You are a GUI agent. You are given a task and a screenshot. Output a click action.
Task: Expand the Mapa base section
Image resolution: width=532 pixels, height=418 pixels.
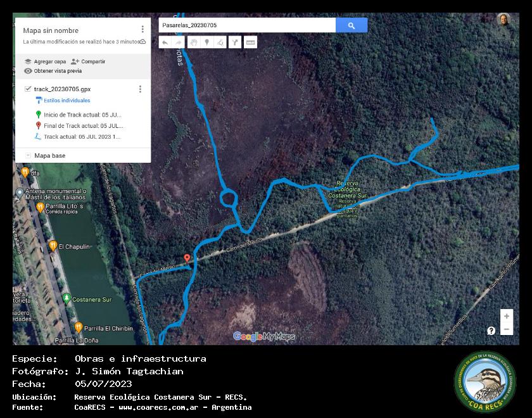click(x=28, y=156)
